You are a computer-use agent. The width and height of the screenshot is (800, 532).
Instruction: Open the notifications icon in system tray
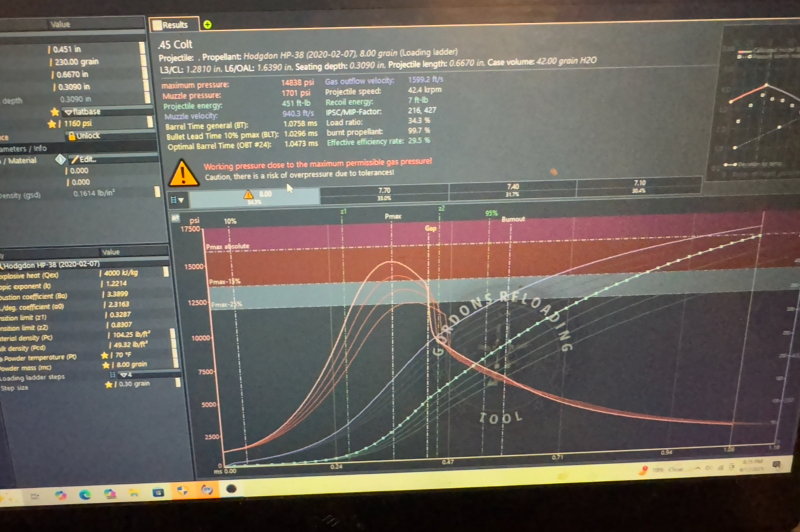(x=776, y=463)
